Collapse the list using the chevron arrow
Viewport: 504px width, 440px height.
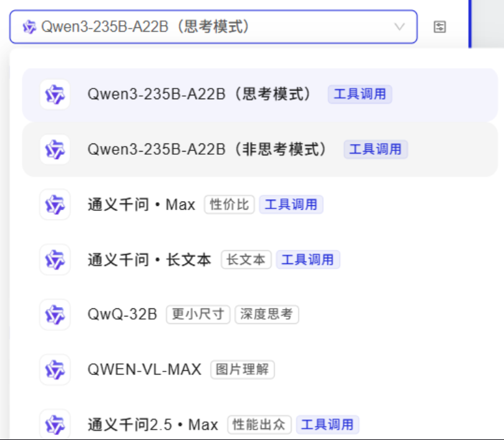[x=399, y=27]
